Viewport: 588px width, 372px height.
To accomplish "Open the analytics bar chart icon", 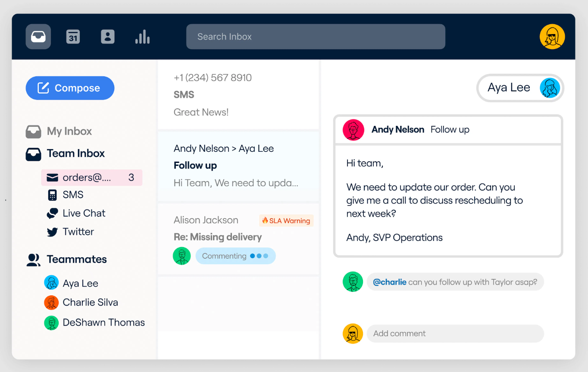I will point(142,37).
